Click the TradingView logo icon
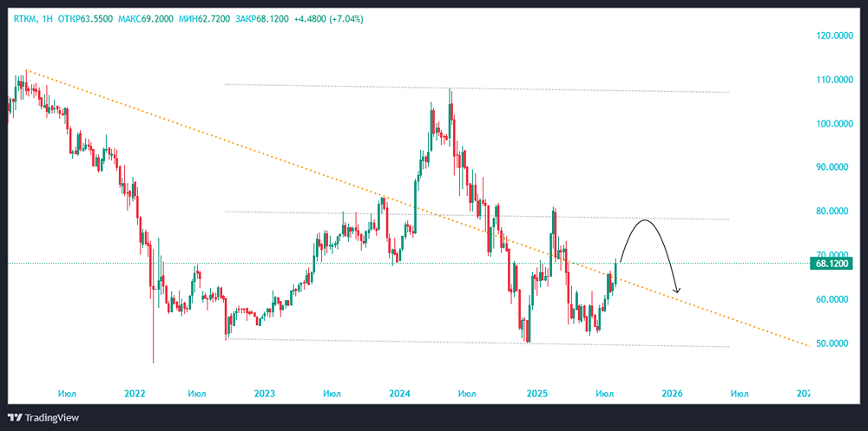The image size is (868, 431). [x=15, y=417]
